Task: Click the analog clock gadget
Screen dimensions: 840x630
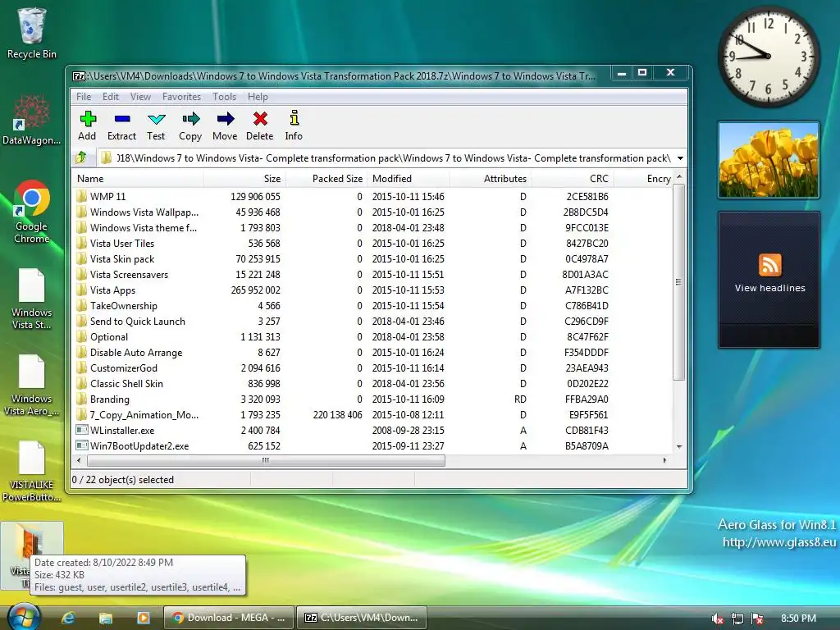Action: pos(768,57)
